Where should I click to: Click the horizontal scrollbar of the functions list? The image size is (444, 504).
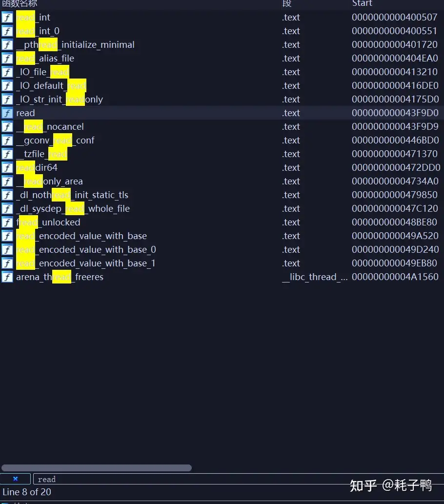(97, 468)
